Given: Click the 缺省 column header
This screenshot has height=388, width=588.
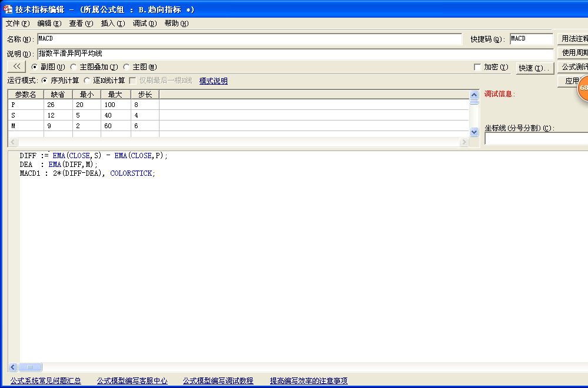Looking at the screenshot, I should pos(58,95).
